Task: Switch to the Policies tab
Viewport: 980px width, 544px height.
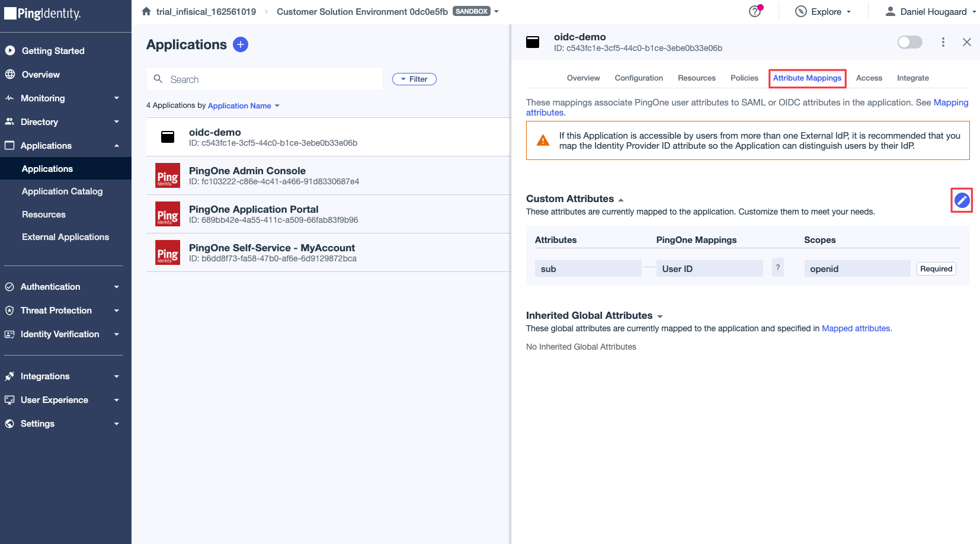Action: [744, 78]
